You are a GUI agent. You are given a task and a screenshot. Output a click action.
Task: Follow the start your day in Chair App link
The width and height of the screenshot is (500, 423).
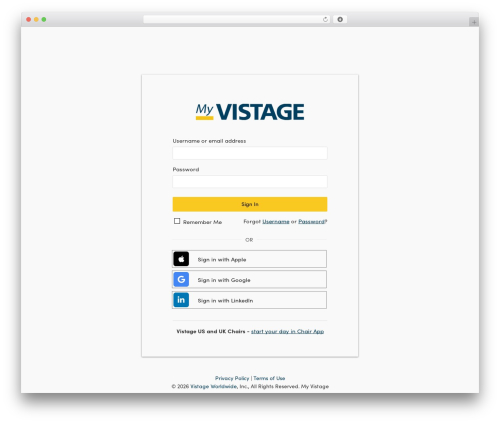click(x=287, y=331)
